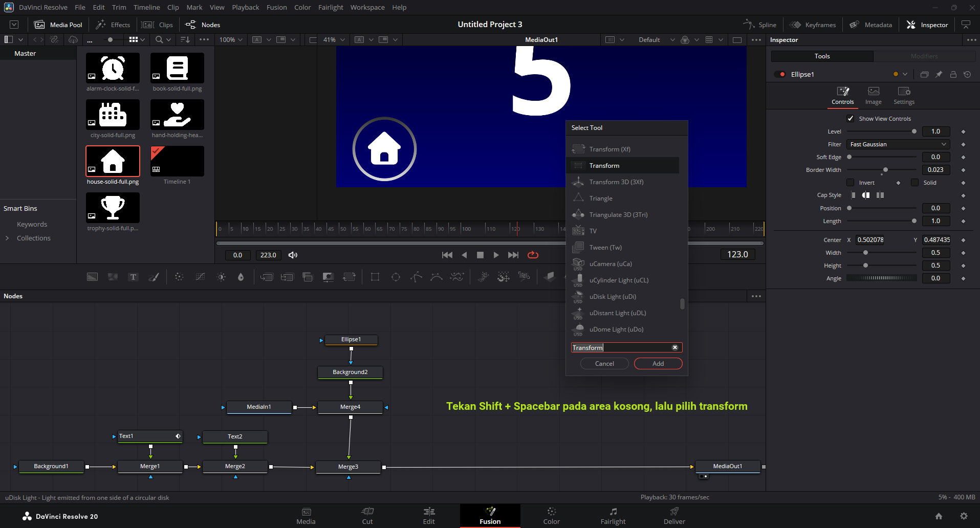Open the Fusion menu in menu bar
The height and width of the screenshot is (528, 980).
(276, 7)
